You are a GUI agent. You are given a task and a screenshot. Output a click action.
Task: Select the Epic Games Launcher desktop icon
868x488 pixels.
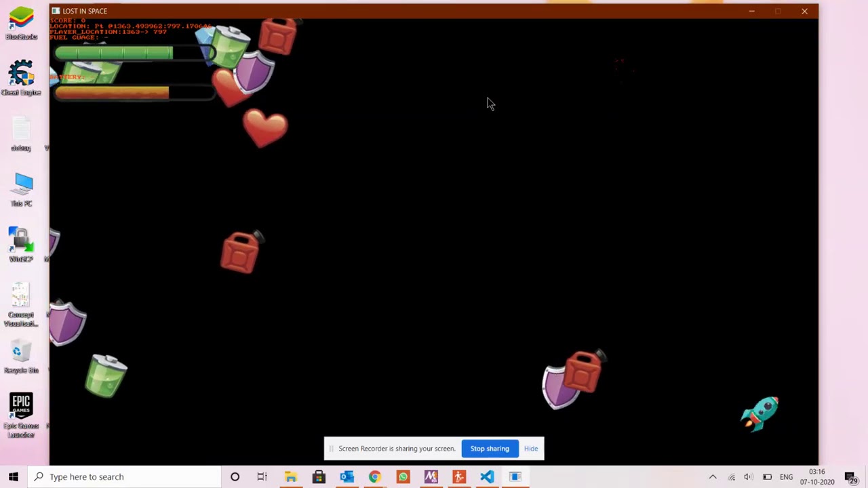(21, 416)
